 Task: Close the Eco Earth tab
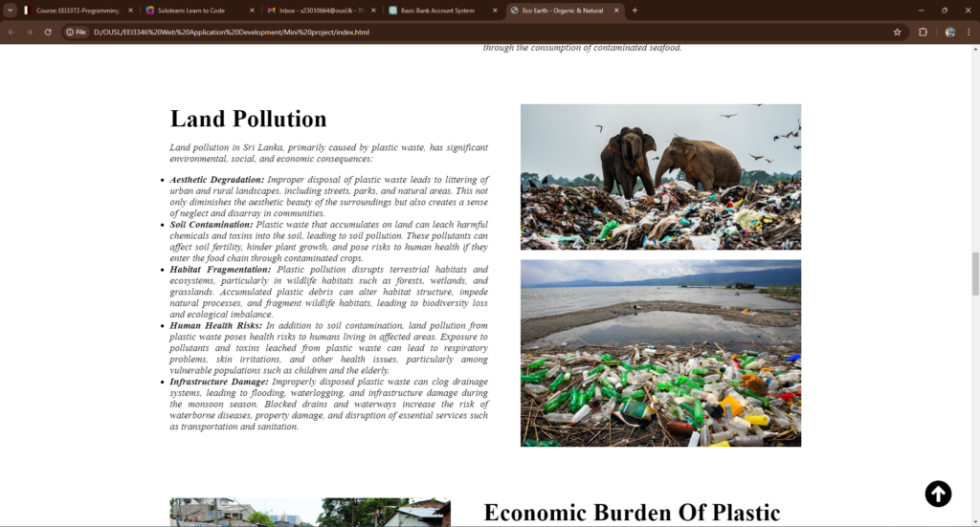[x=616, y=11]
